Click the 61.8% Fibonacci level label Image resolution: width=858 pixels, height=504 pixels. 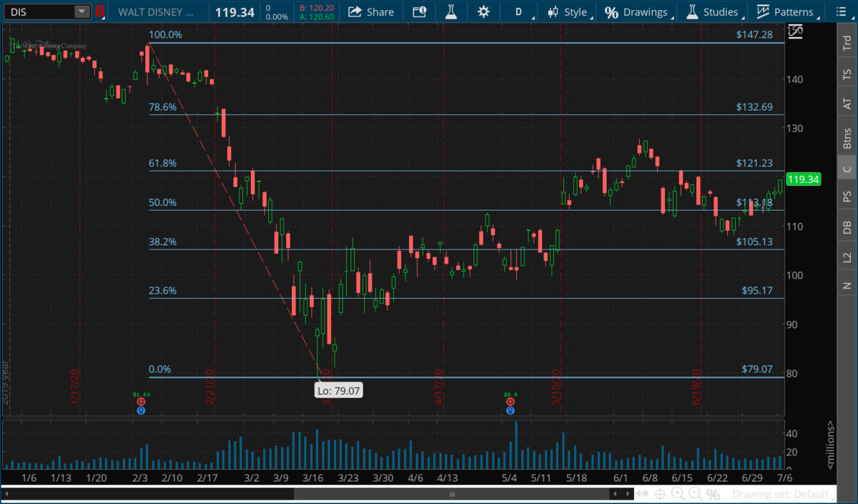162,163
